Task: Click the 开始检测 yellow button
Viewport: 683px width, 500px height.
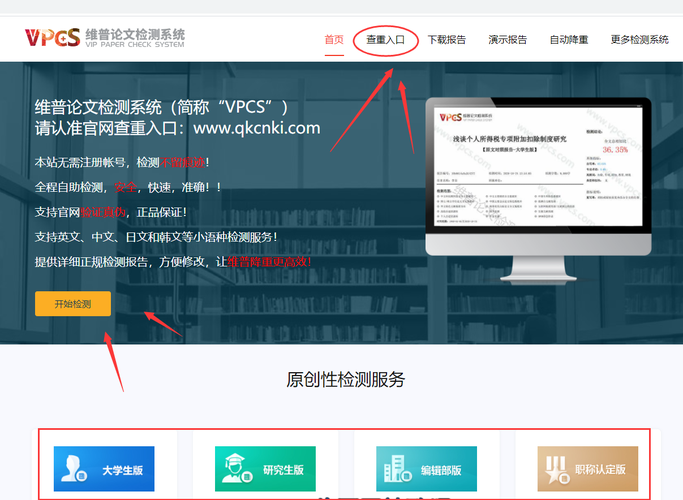Action: pos(73,304)
